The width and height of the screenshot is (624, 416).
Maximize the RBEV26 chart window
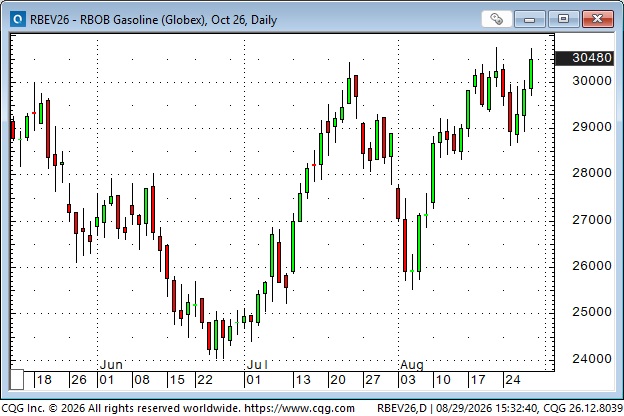[563, 19]
